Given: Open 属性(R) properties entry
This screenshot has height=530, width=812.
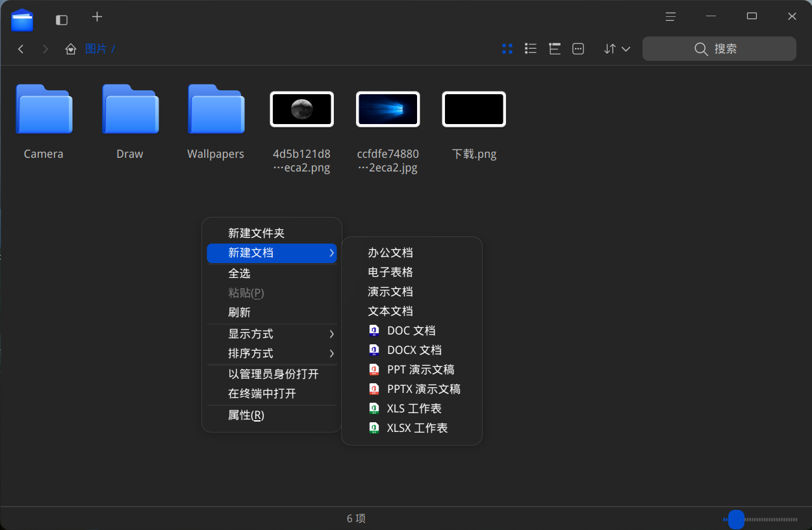Looking at the screenshot, I should (272, 415).
